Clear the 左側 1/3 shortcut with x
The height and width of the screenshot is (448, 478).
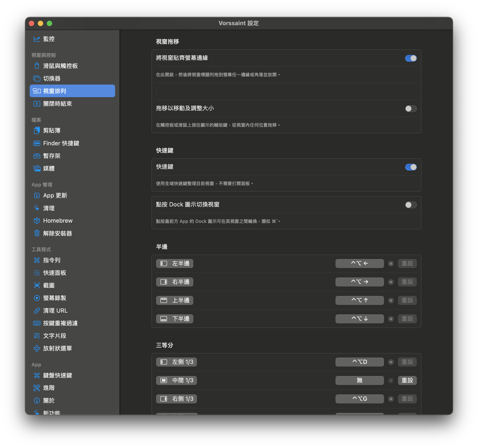[391, 362]
